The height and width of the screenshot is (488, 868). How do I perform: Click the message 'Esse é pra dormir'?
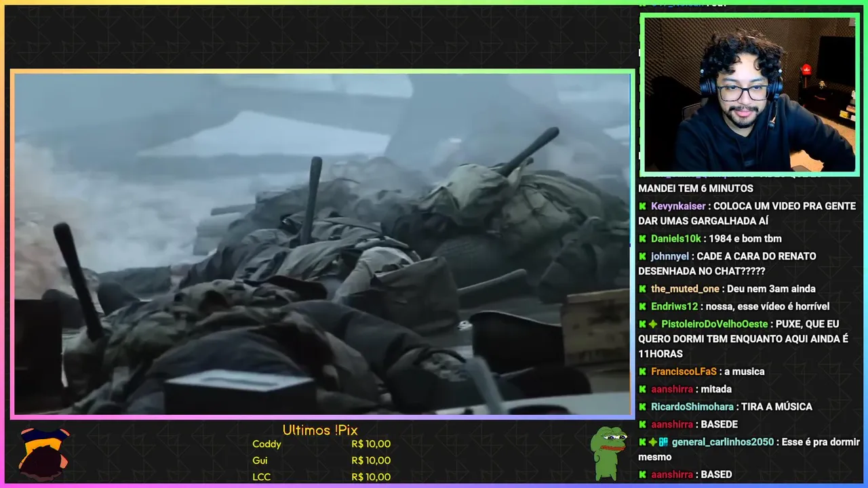pos(821,442)
